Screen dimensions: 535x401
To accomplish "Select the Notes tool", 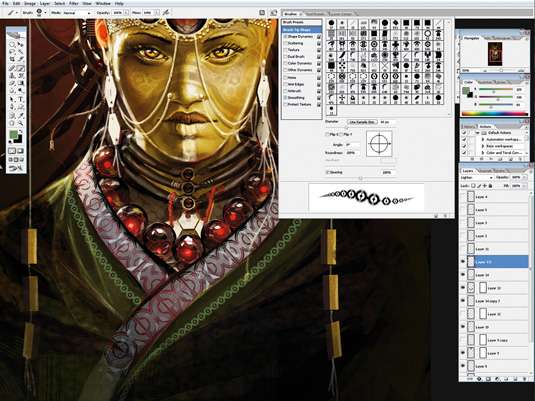I will tap(12, 116).
